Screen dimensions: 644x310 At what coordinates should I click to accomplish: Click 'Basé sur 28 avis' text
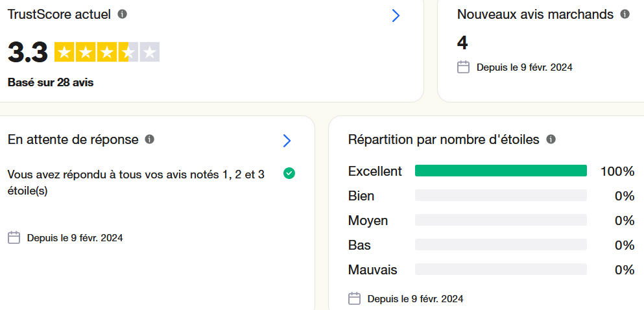click(51, 82)
